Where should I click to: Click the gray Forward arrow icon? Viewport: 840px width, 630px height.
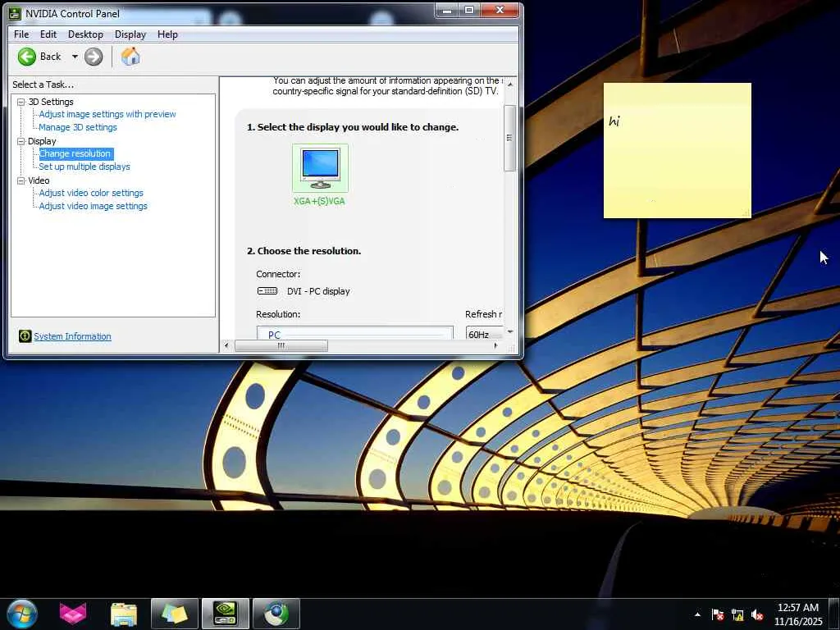click(x=94, y=57)
